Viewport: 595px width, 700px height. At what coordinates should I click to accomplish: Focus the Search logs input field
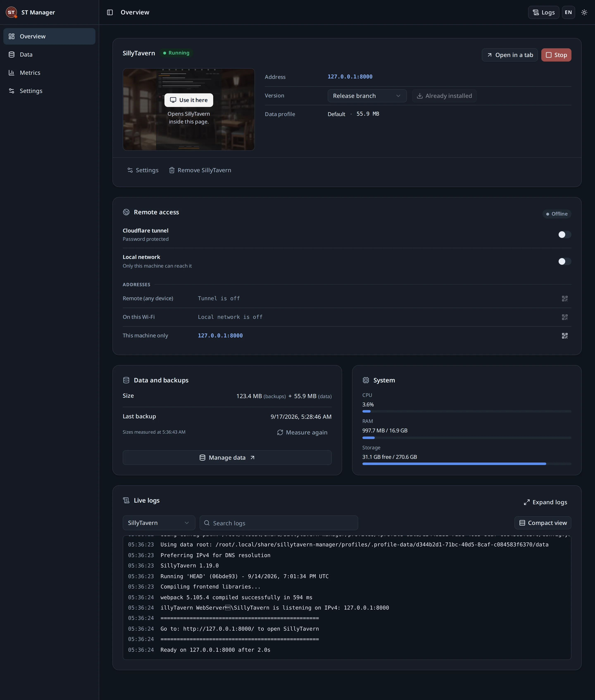coord(279,523)
